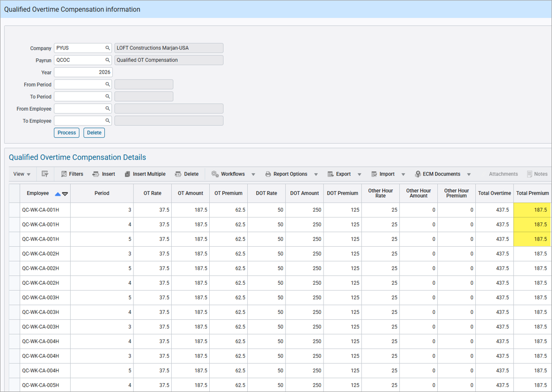
Task: Click the Other Hour Rate column header
Action: click(380, 193)
